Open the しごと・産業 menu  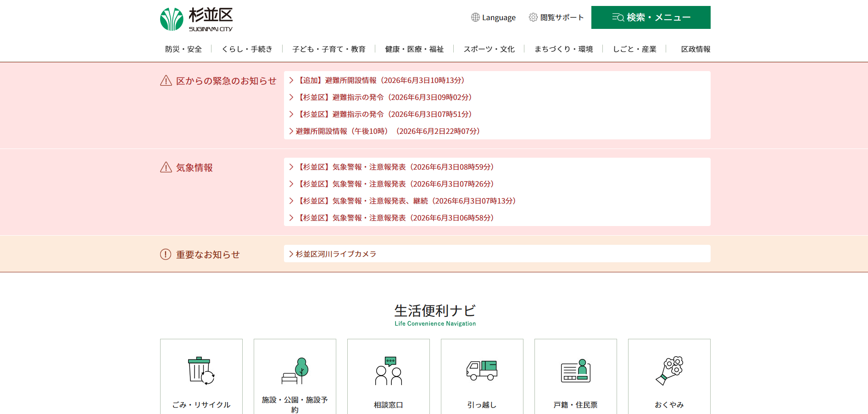(634, 49)
